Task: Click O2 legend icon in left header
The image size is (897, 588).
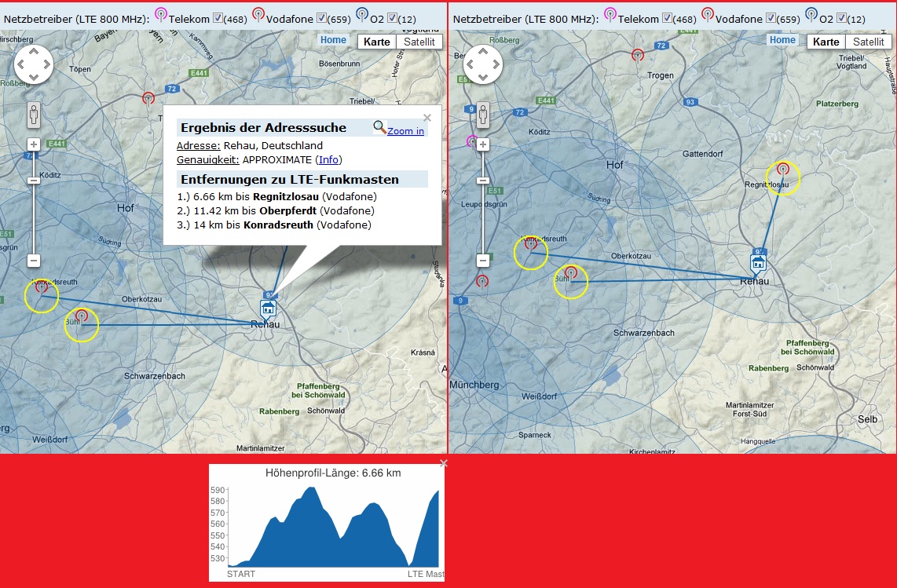Action: (362, 15)
